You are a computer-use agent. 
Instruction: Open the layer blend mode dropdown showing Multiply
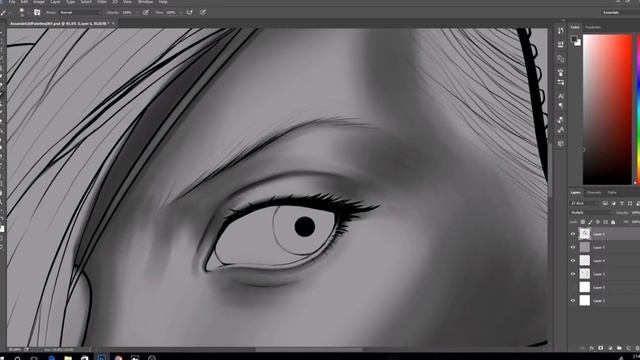(591, 213)
